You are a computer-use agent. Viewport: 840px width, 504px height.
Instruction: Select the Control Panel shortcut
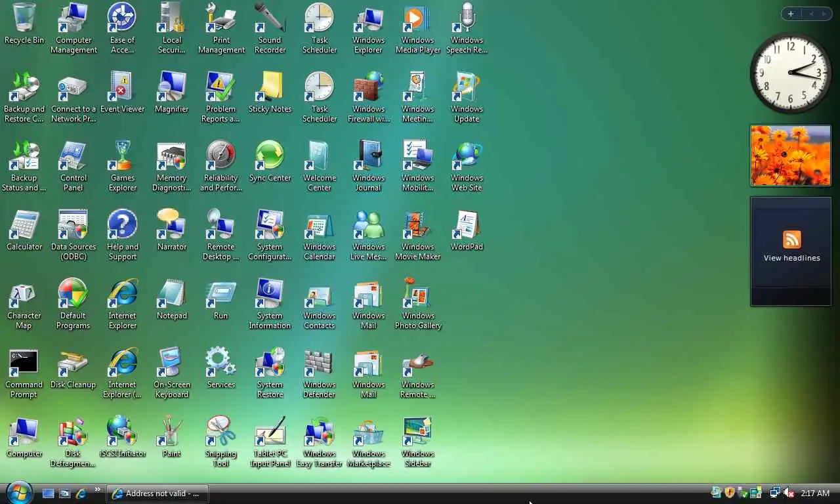pyautogui.click(x=73, y=166)
